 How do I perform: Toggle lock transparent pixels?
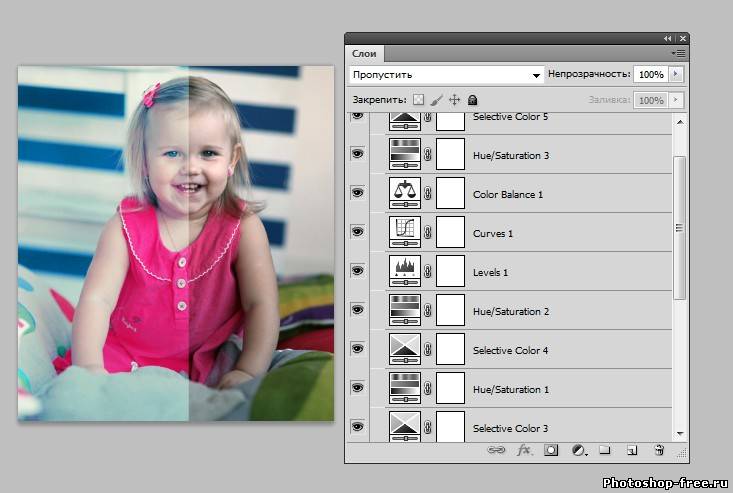coord(419,100)
